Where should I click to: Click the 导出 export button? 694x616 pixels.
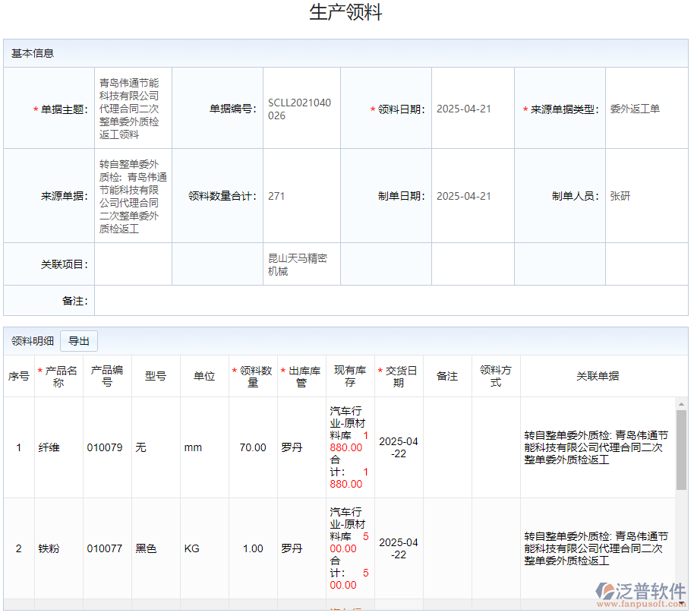coord(78,341)
